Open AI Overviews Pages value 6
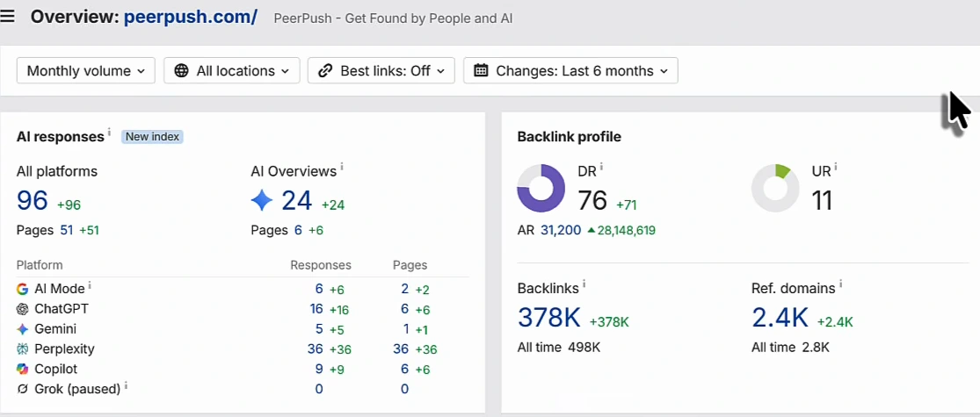Screen dimensions: 980x417 pyautogui.click(x=298, y=230)
